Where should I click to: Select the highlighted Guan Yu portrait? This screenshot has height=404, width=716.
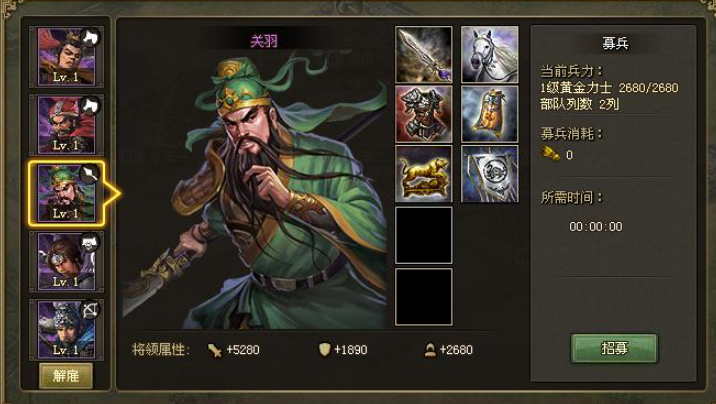click(x=67, y=193)
